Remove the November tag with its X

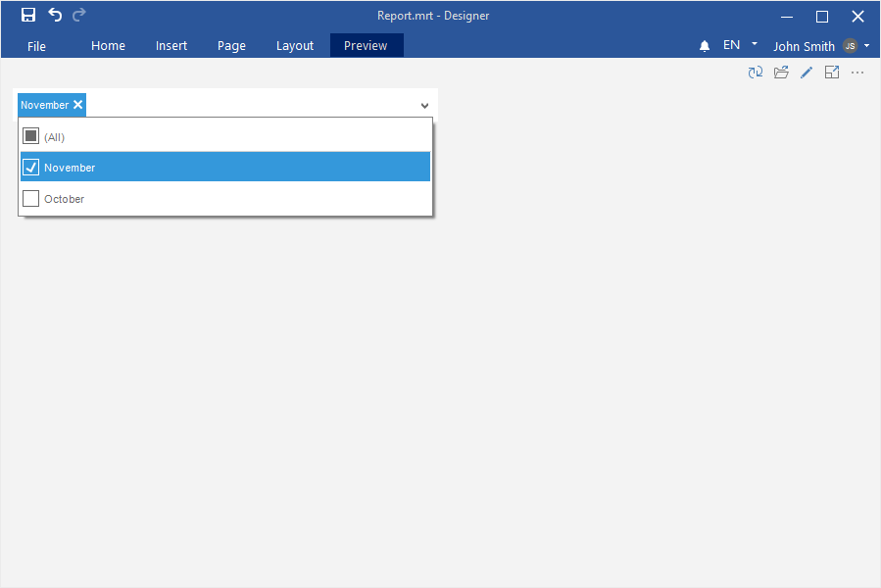[78, 105]
